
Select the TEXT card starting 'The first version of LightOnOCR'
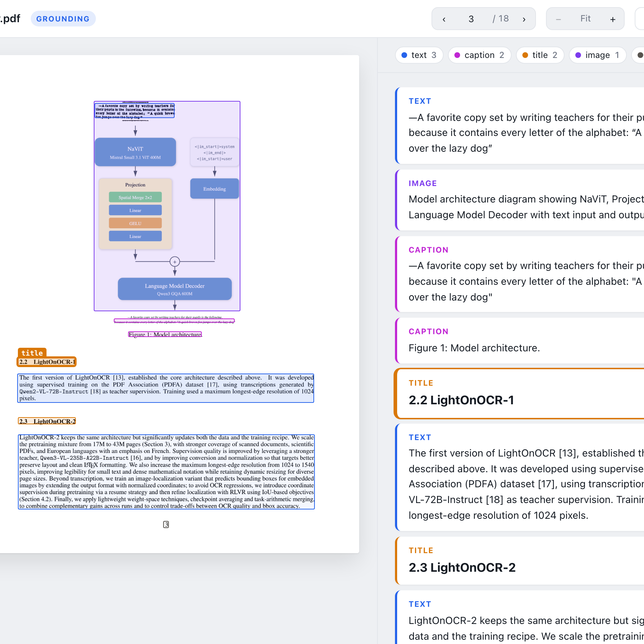click(519, 477)
